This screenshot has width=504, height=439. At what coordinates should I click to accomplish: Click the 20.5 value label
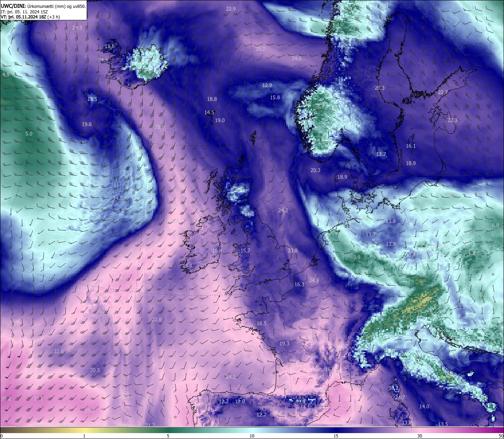95,370
